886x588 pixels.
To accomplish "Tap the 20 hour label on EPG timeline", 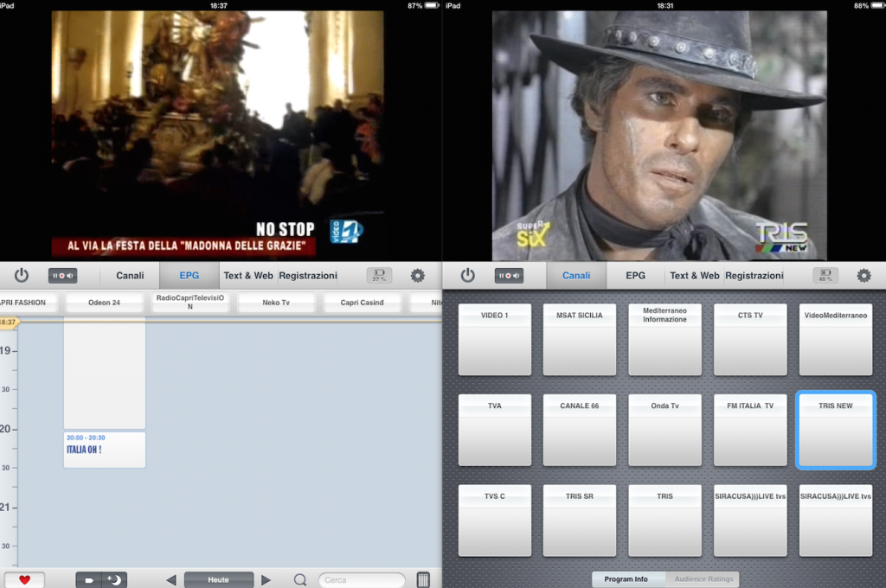I will (6, 429).
